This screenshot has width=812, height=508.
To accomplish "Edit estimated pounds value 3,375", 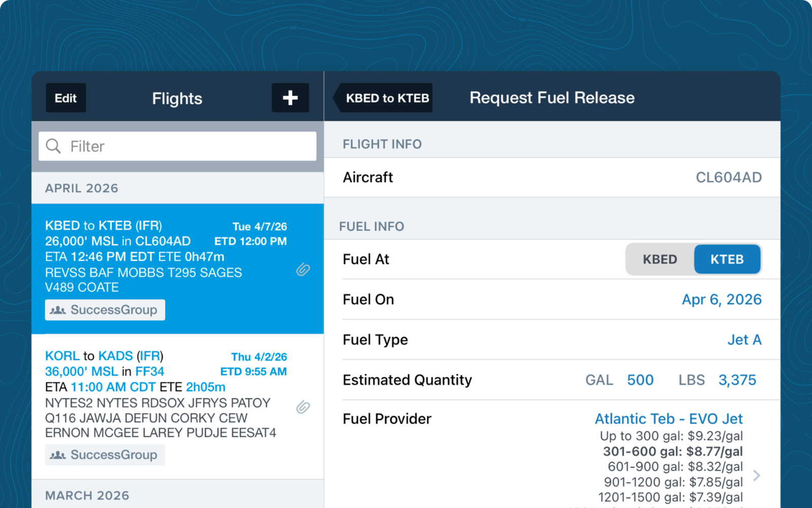I will 737,380.
